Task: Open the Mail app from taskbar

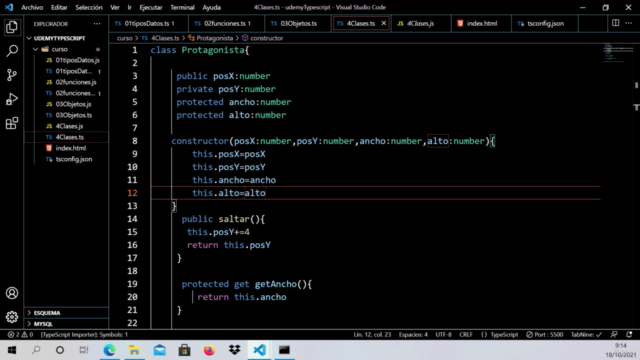Action: (160, 350)
